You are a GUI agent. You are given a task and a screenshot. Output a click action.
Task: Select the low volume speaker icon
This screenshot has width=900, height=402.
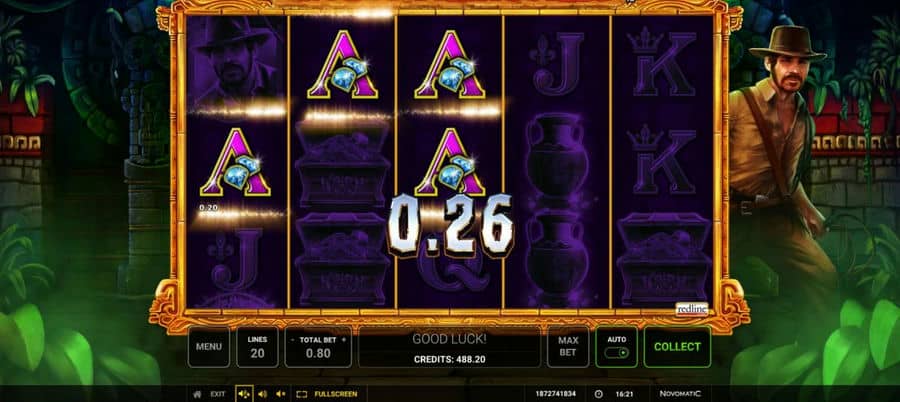[281, 394]
